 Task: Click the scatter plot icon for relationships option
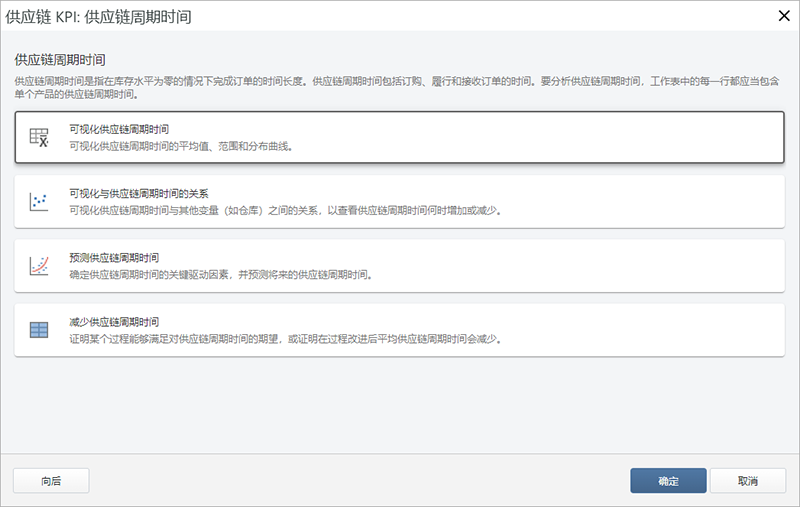click(x=39, y=202)
